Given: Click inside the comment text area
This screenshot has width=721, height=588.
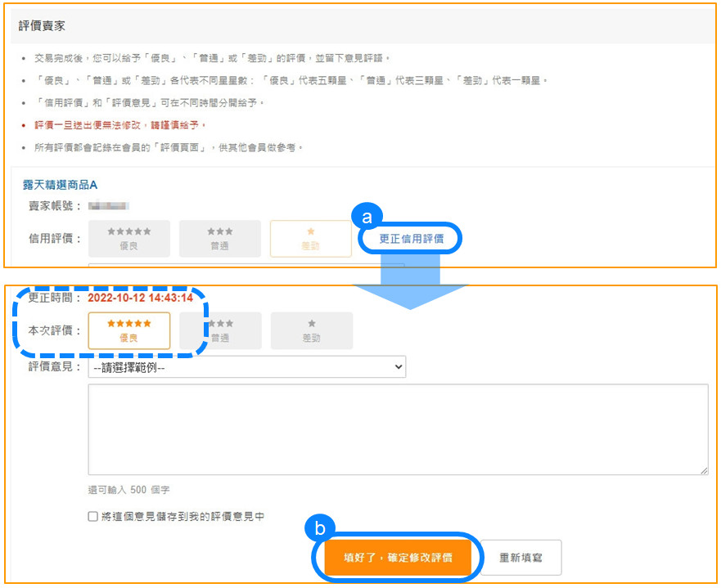Looking at the screenshot, I should point(398,429).
